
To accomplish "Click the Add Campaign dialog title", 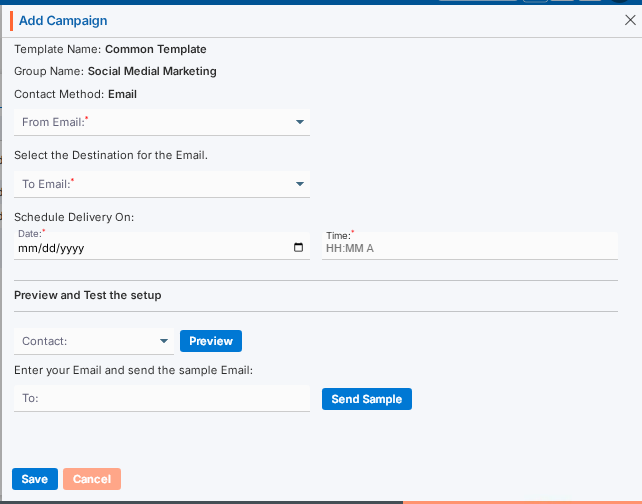I will click(63, 20).
